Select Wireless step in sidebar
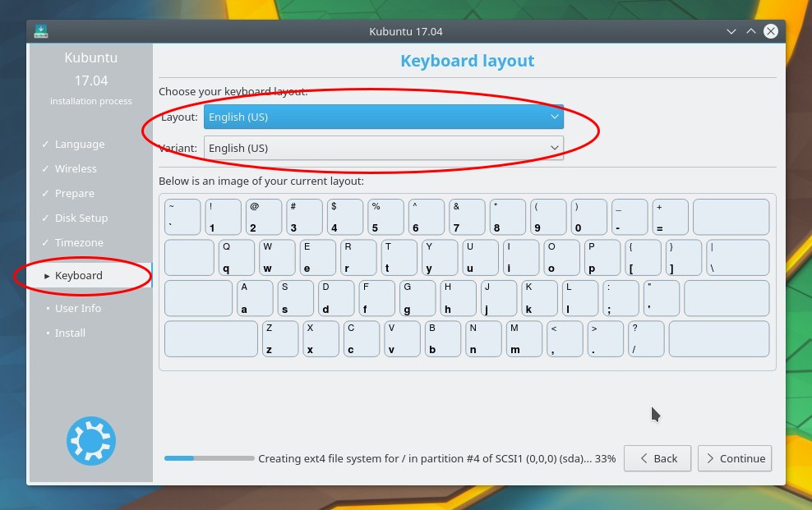Viewport: 812px width, 510px height. coord(76,168)
